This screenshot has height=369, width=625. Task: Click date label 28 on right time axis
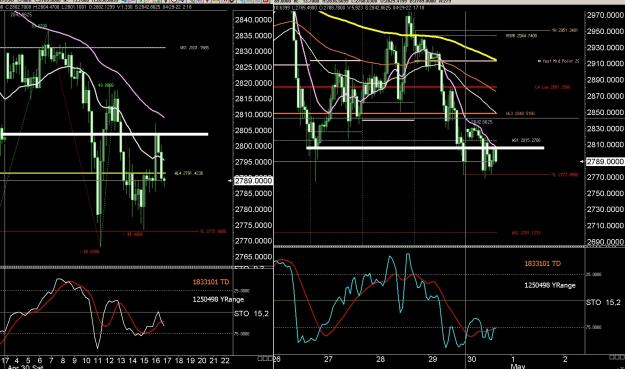[x=380, y=359]
